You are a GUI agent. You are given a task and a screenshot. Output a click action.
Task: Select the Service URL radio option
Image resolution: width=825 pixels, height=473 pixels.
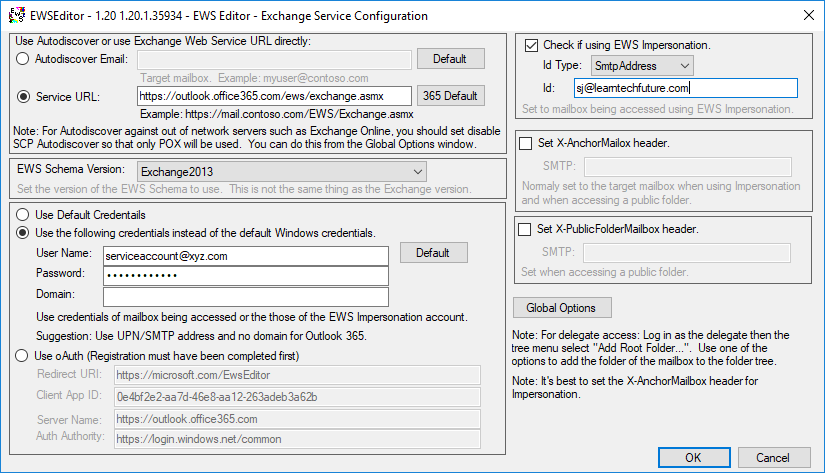tap(24, 97)
